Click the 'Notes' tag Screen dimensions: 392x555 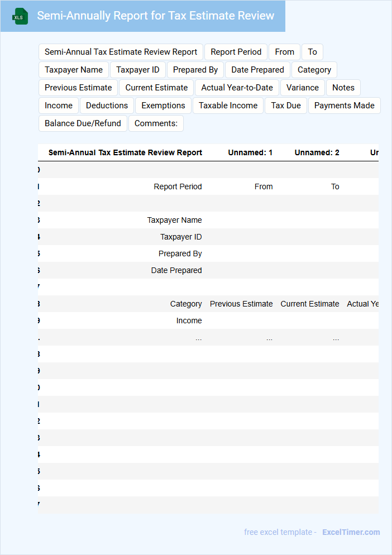(x=343, y=88)
